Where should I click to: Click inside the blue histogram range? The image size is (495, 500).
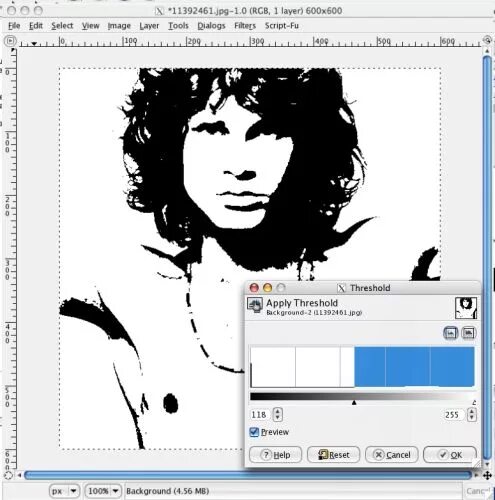coord(414,367)
